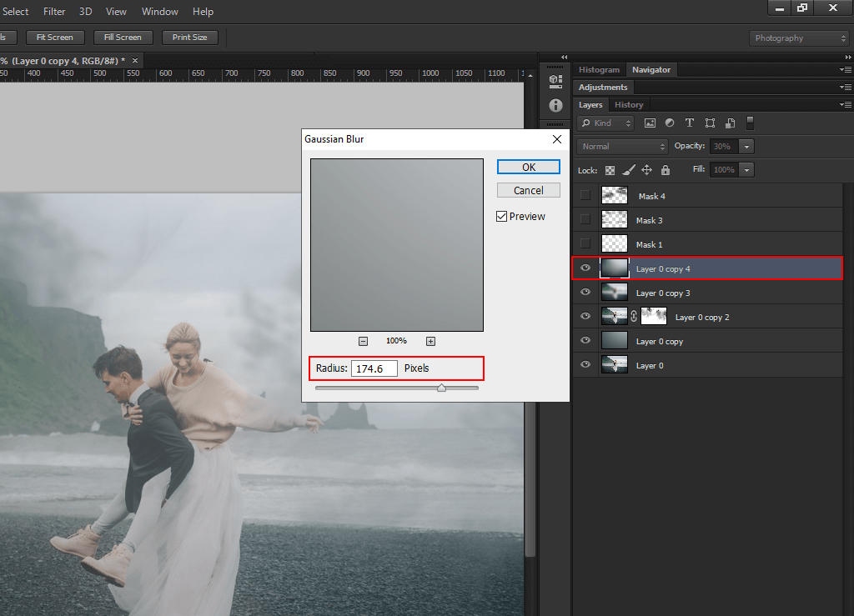The image size is (854, 616).
Task: Hide Layer 0 copy 2
Action: [585, 316]
